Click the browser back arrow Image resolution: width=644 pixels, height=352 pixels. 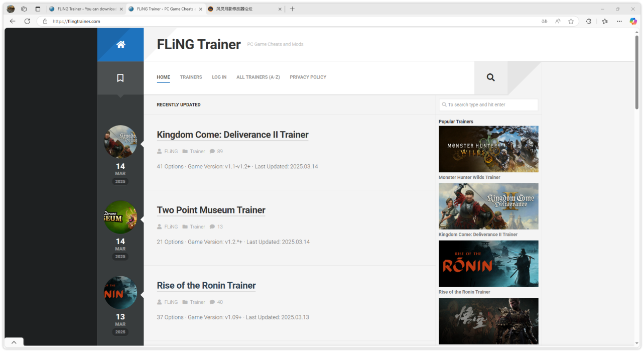[x=13, y=21]
